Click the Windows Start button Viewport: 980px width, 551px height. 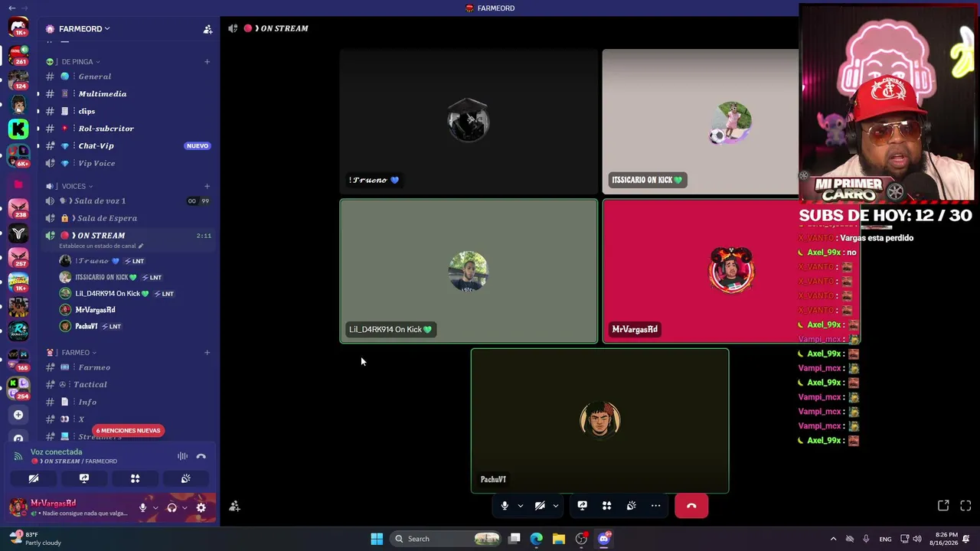[x=377, y=539]
